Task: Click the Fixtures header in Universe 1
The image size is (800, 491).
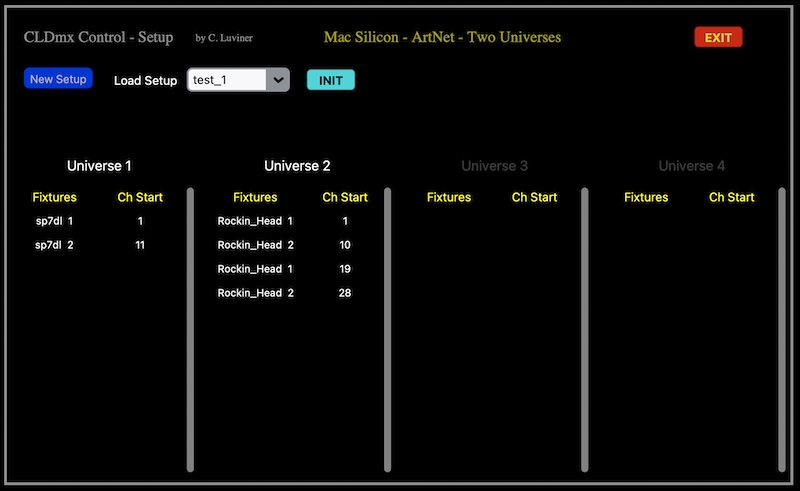Action: pyautogui.click(x=54, y=197)
